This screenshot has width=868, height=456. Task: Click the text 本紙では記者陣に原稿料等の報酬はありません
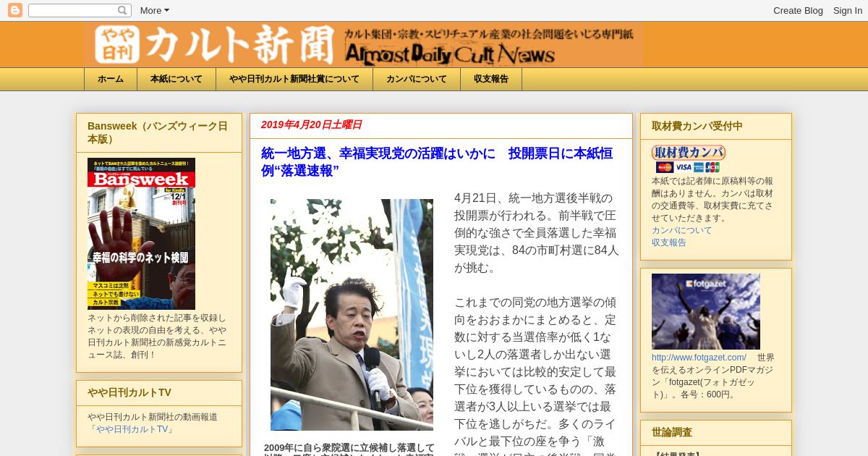pos(712,200)
